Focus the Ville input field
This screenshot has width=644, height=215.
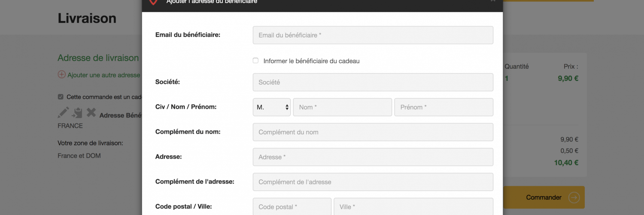[x=413, y=206]
